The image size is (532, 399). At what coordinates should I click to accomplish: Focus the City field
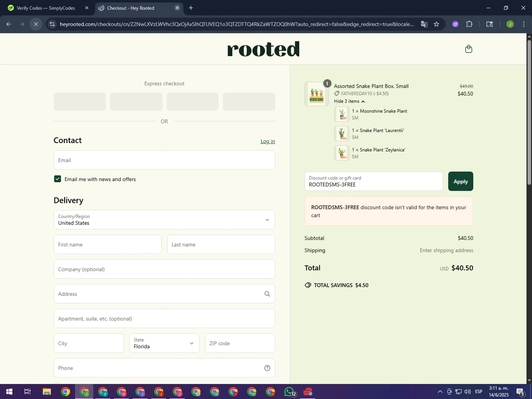tap(89, 343)
